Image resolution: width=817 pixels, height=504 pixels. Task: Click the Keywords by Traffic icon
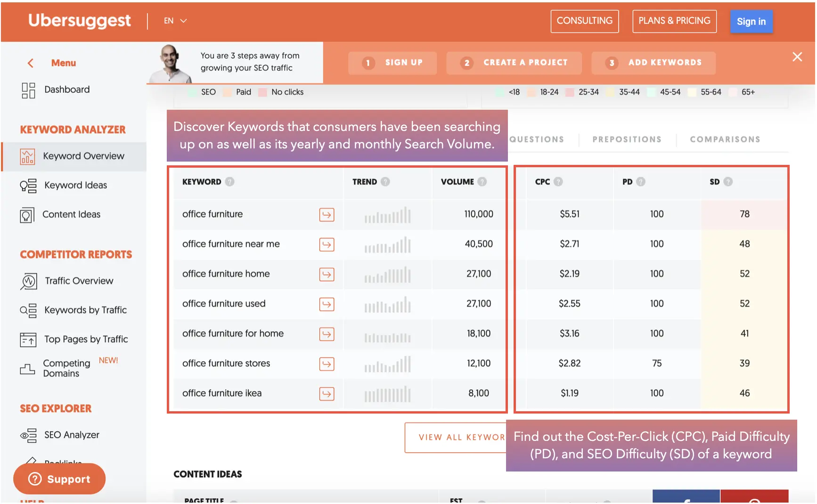click(x=28, y=310)
